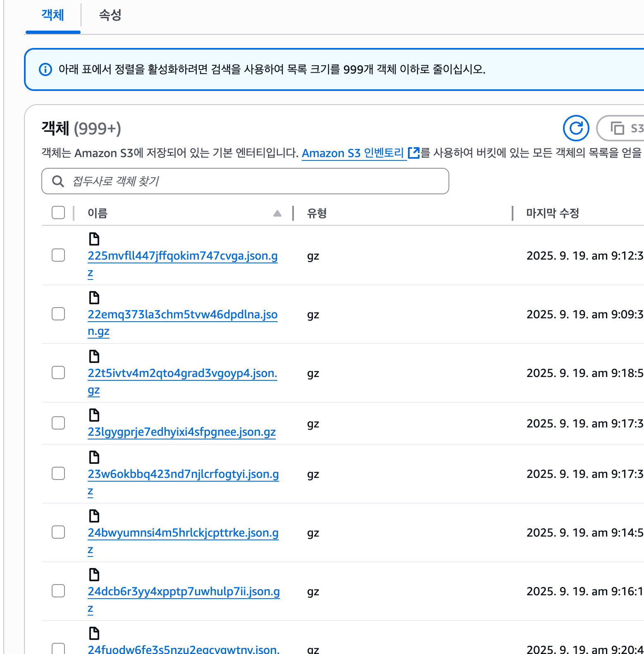This screenshot has height=654, width=644.
Task: Open object 23w6okbbq423nd7njlcrfogtyi.json.gz
Action: 183,474
